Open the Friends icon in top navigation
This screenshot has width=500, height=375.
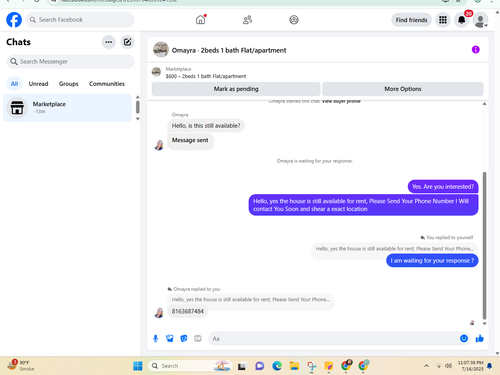click(x=247, y=20)
